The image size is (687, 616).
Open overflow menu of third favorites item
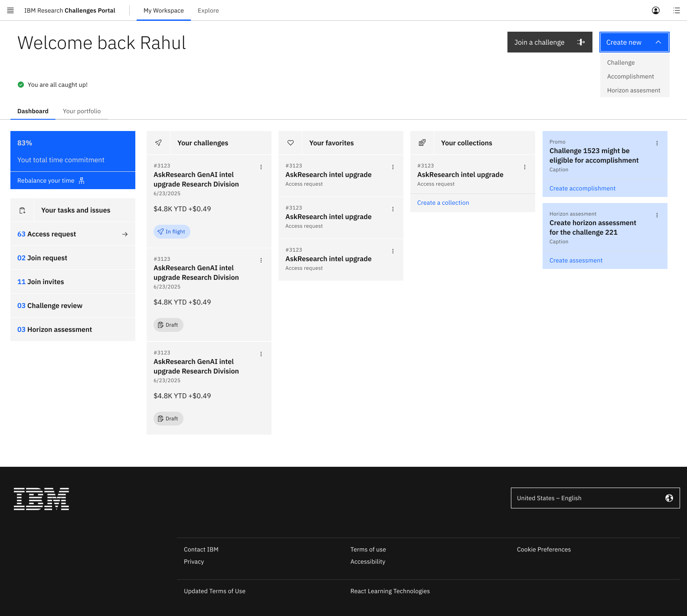coord(393,251)
